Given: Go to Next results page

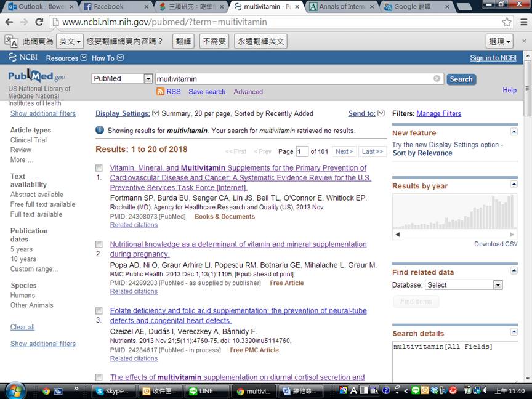Looking at the screenshot, I should (344, 151).
